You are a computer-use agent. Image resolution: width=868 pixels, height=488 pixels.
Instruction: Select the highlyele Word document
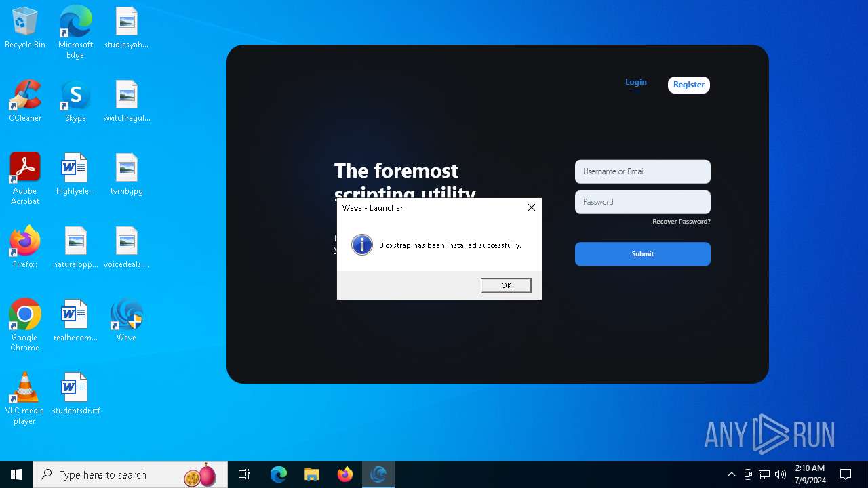pos(75,175)
